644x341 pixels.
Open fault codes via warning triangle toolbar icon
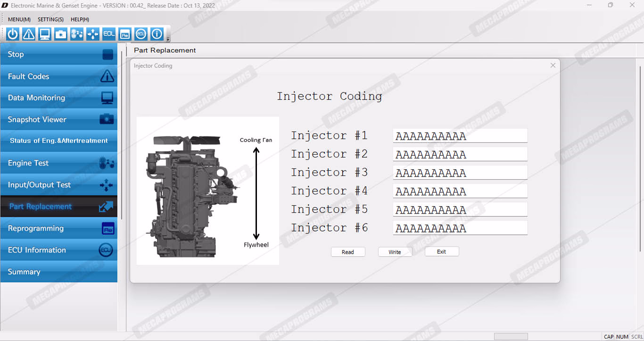coord(29,34)
